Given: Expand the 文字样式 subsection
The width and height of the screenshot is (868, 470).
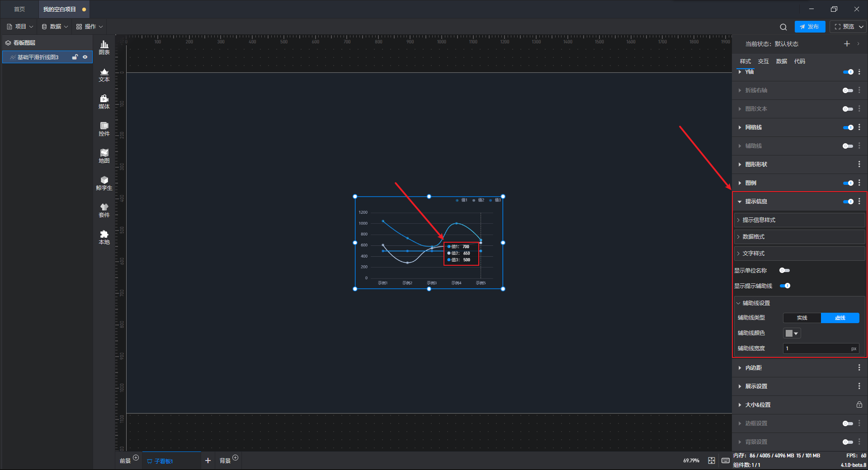Looking at the screenshot, I should click(x=799, y=254).
